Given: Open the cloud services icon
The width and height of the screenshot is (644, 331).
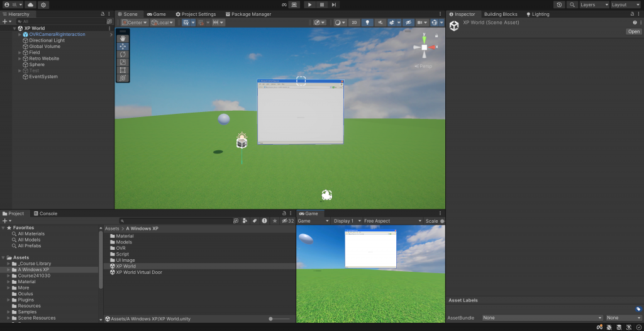Looking at the screenshot, I should coord(30,4).
